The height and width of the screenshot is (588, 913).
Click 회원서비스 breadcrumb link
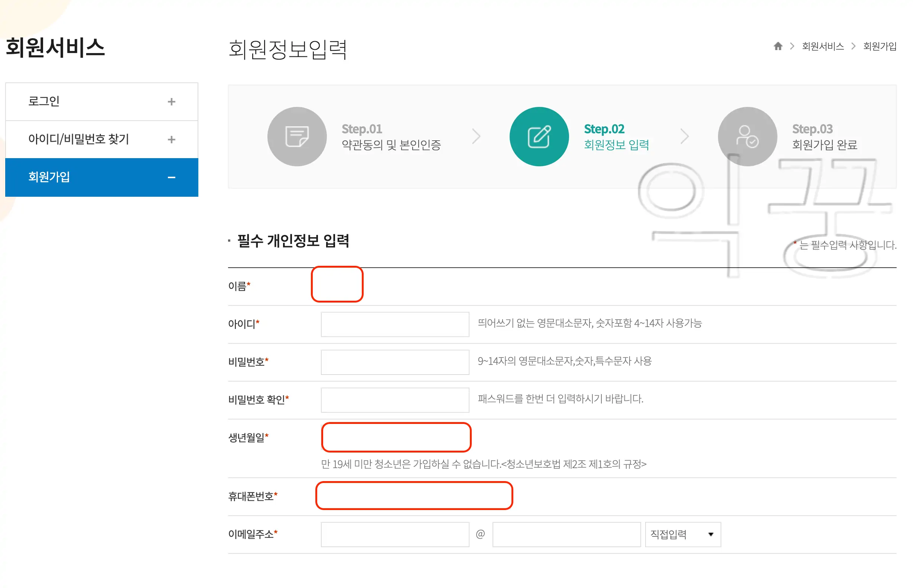tap(822, 46)
